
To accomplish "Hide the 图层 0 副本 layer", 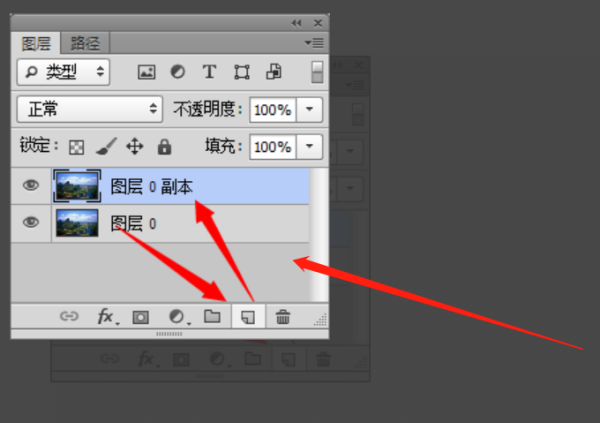I will (x=31, y=186).
